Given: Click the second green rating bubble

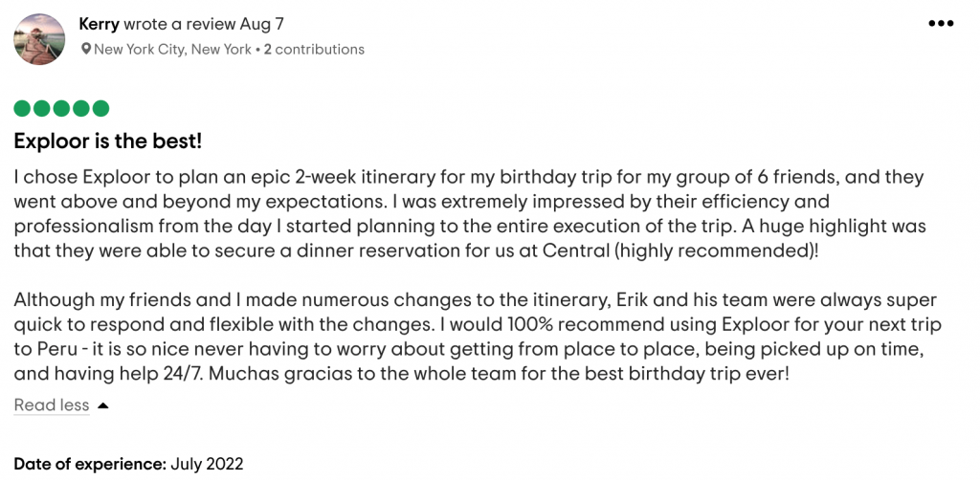Looking at the screenshot, I should 42,109.
